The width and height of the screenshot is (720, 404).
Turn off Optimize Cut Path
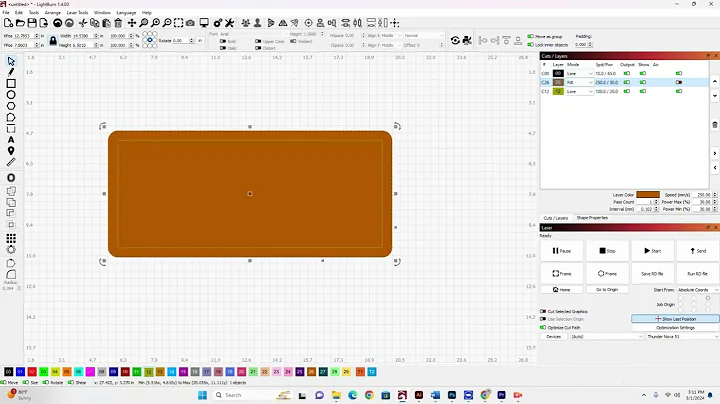(543, 328)
